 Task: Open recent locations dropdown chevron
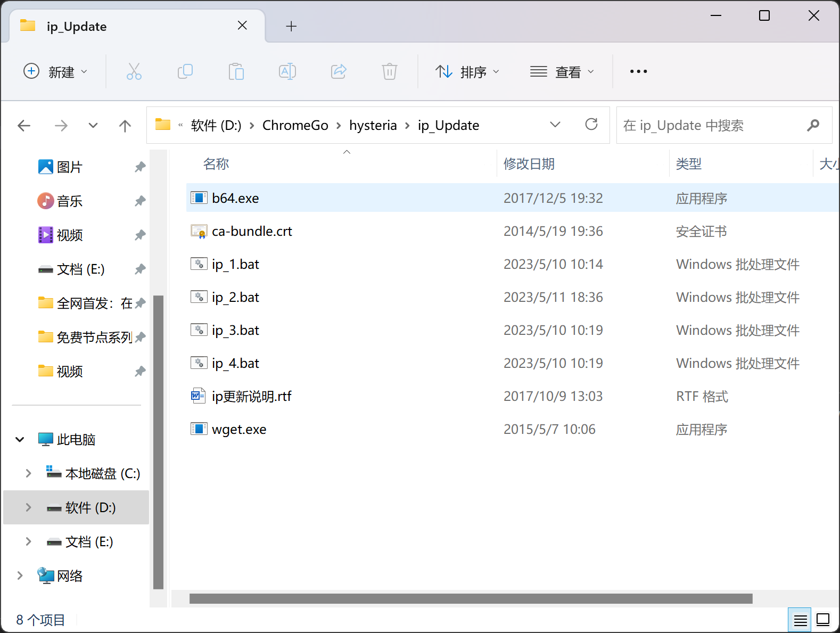[x=93, y=126]
